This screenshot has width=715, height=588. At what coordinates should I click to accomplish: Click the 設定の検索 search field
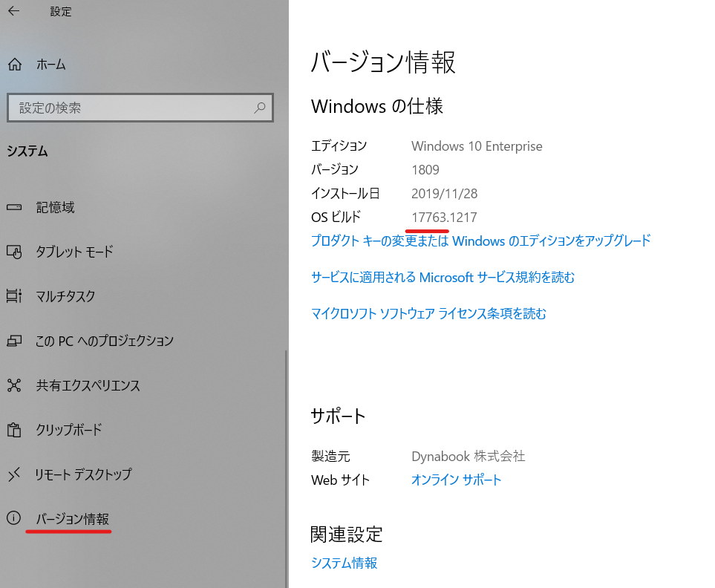coord(140,108)
